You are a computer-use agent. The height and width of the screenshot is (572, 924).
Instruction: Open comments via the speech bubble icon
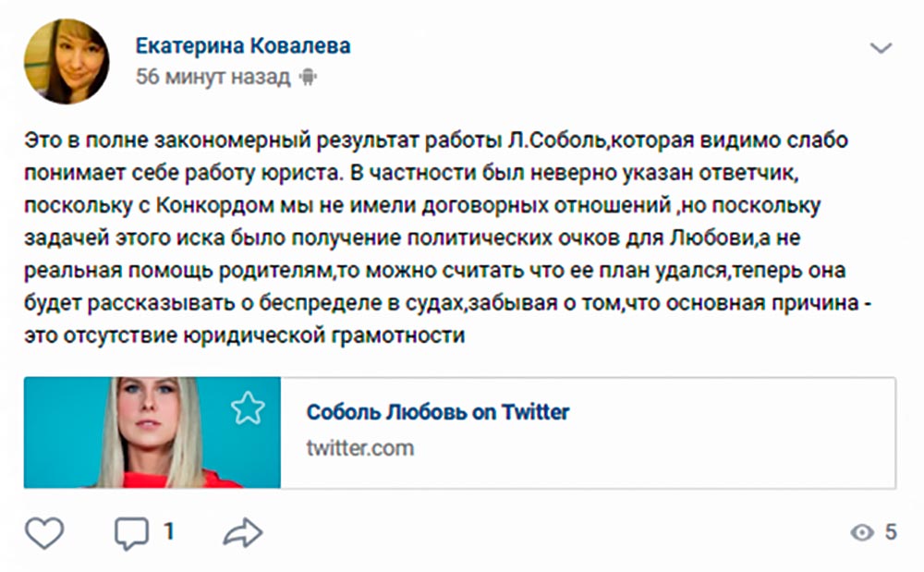(131, 532)
